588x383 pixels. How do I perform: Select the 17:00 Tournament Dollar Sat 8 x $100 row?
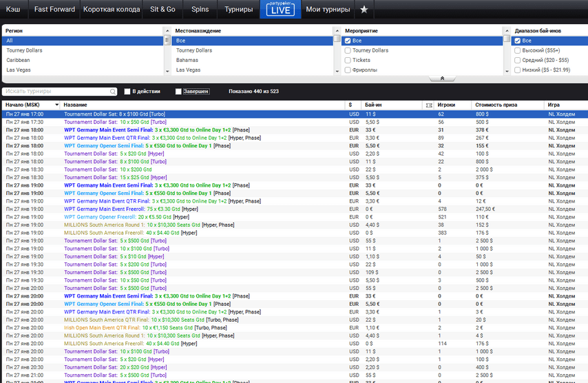tap(295, 114)
